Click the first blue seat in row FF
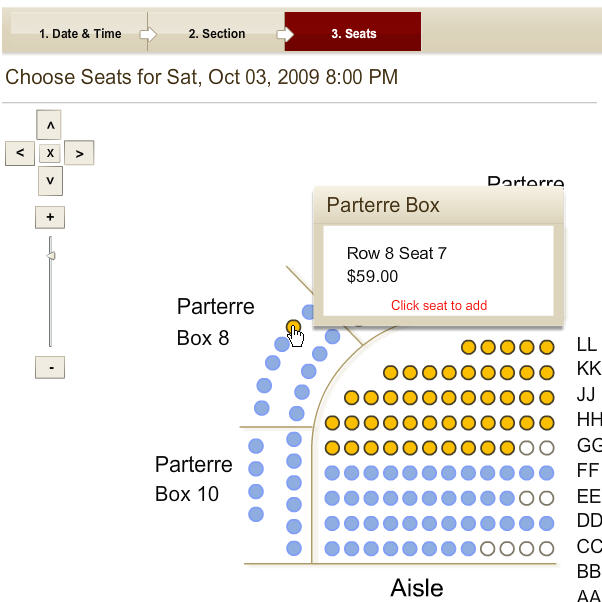602x602 pixels. pos(332,473)
